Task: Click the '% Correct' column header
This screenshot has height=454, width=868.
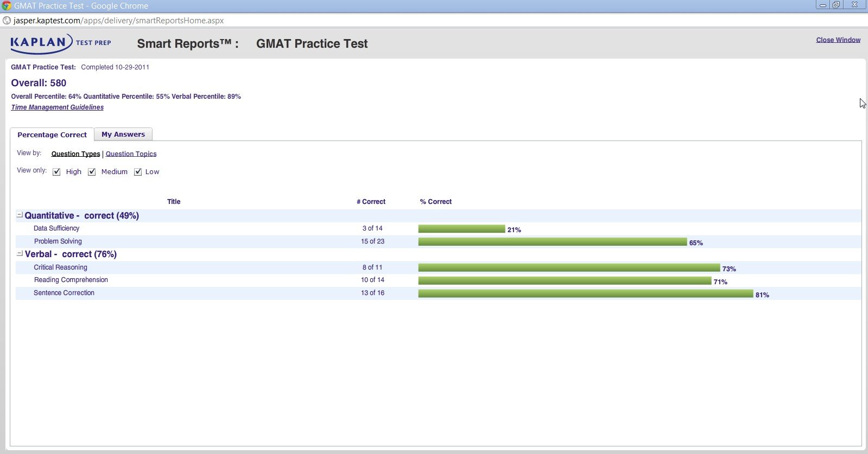Action: [x=435, y=202]
